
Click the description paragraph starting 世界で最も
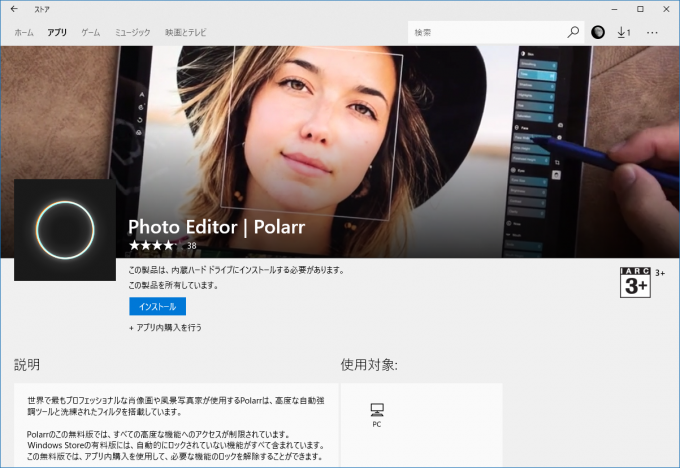(176, 406)
